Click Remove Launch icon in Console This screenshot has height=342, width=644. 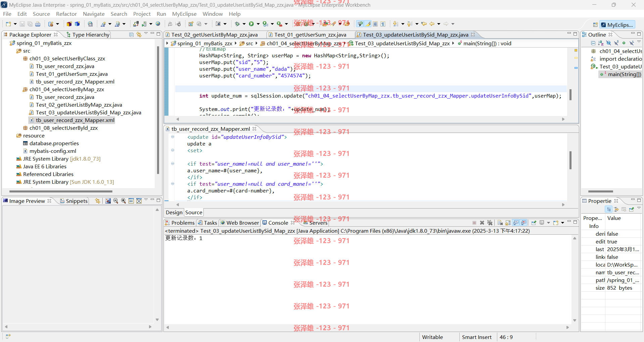pos(482,223)
